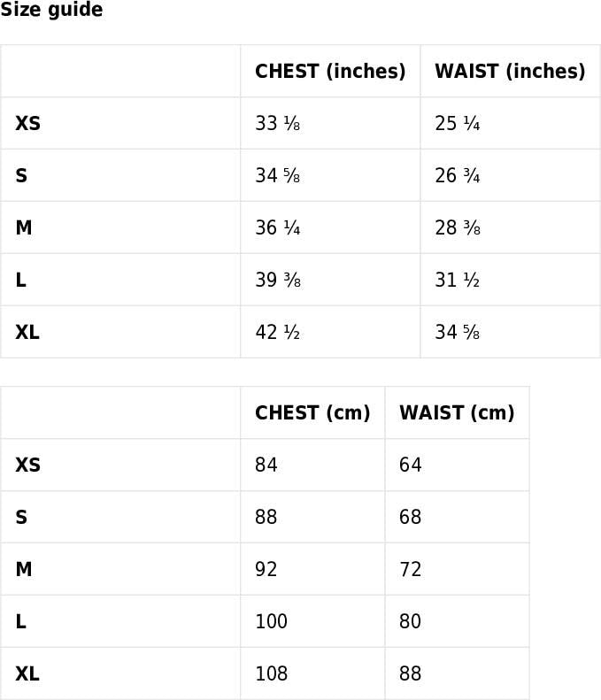Click the 108 cm chest value
601x700 pixels.
tap(272, 674)
